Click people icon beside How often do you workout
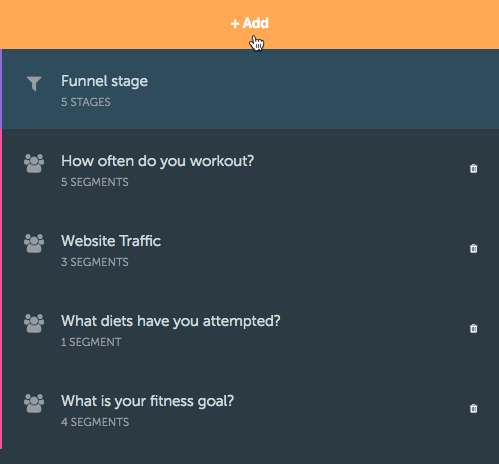499x464 pixels. [34, 163]
